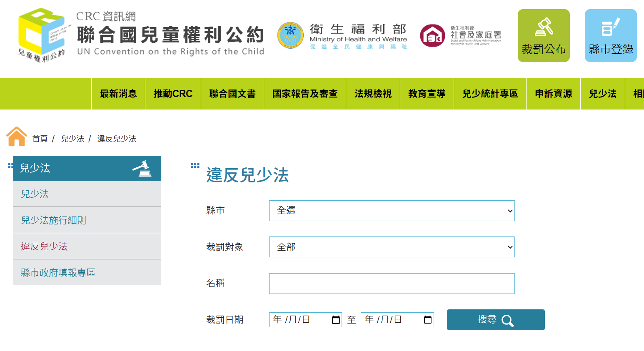Open 兒少法施行細則 in the sidebar

[54, 220]
